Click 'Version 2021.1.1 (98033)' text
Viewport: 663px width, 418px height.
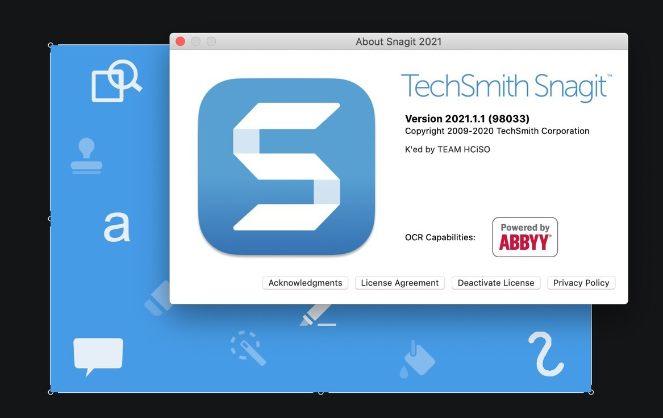coord(467,119)
